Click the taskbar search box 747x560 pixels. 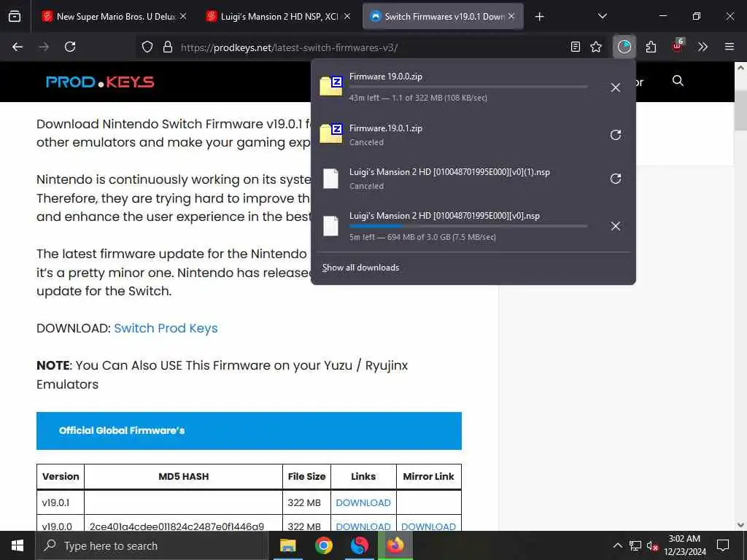[152, 545]
